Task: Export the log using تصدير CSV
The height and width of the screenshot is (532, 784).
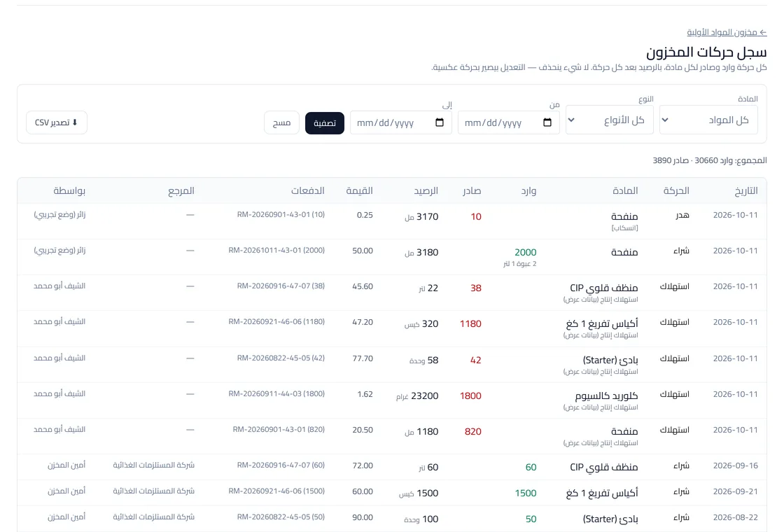Action: coord(57,122)
